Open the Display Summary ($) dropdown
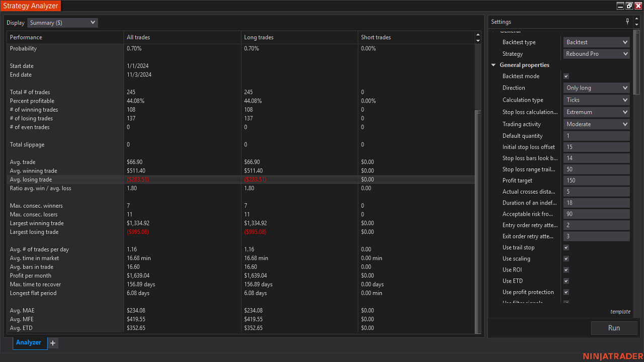 pyautogui.click(x=62, y=23)
